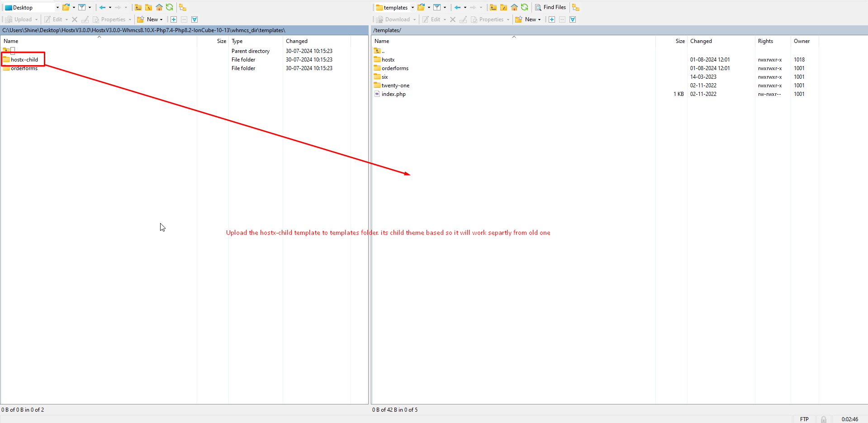The height and width of the screenshot is (423, 868).
Task: Select index.php in remote panel
Action: coord(393,94)
